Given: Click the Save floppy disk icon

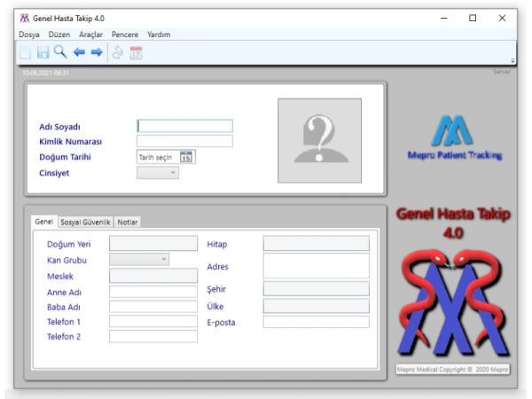Looking at the screenshot, I should (43, 52).
